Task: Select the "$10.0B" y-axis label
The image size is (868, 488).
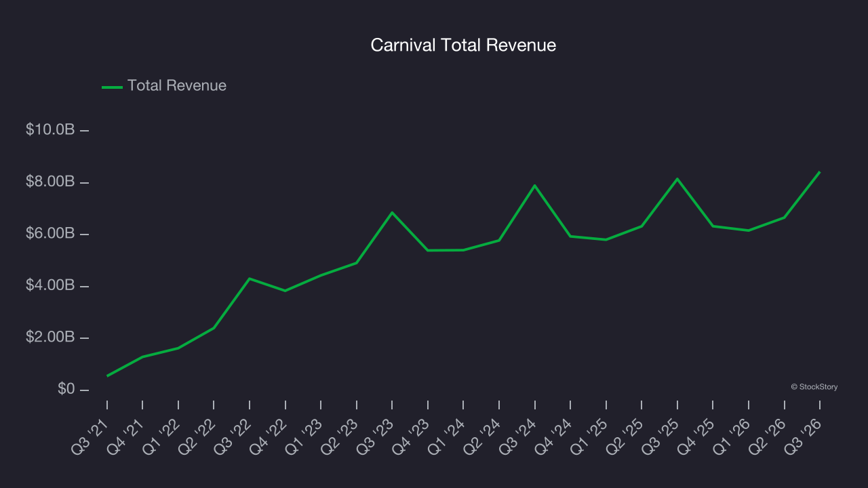Action: [50, 129]
